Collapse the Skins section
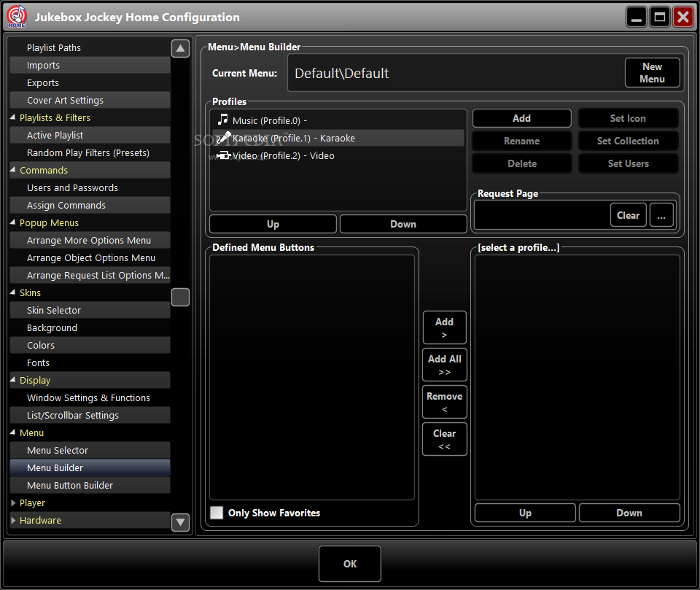 point(13,292)
